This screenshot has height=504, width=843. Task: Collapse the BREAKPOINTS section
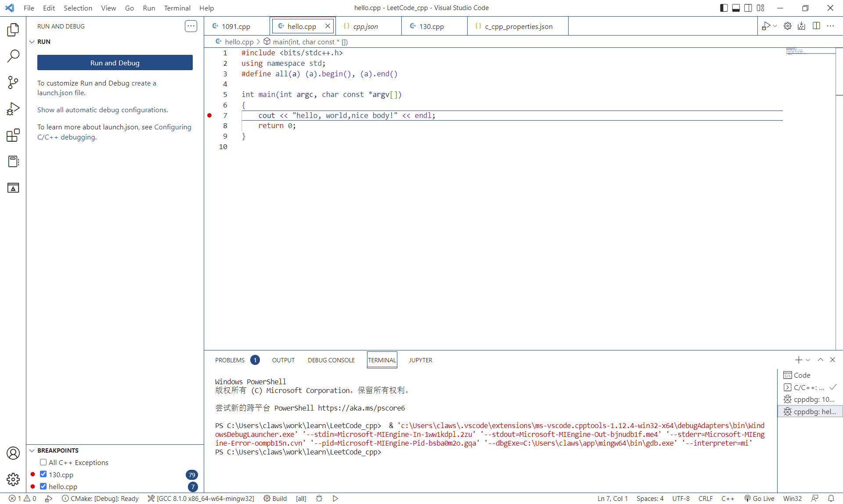point(32,450)
